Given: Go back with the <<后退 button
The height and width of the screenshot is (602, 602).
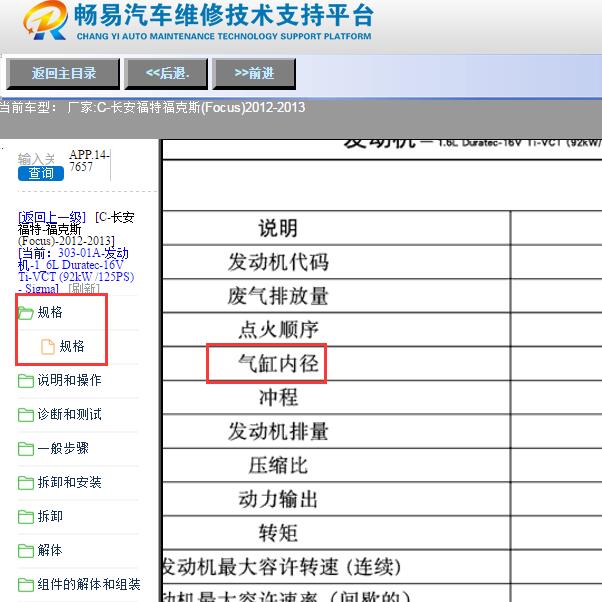Looking at the screenshot, I should pyautogui.click(x=166, y=74).
